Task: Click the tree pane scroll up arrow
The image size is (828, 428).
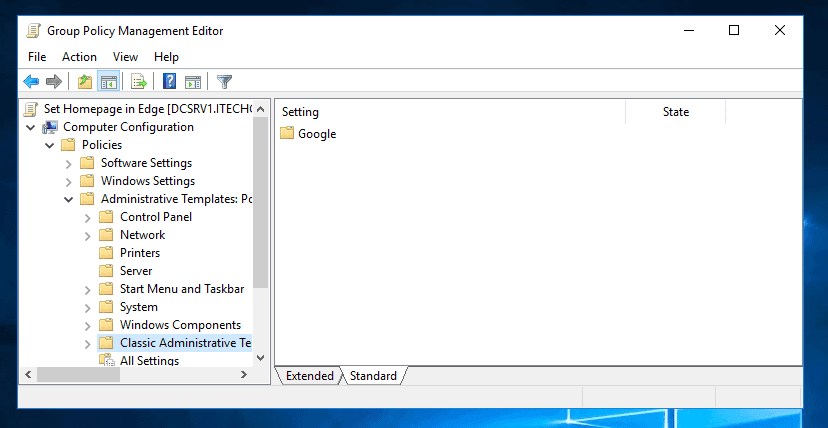Action: [260, 109]
